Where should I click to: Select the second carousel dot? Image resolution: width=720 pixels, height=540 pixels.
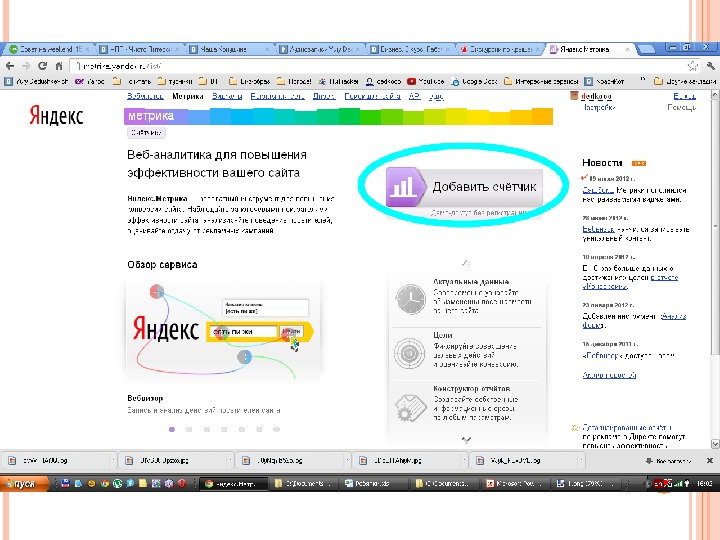(189, 429)
